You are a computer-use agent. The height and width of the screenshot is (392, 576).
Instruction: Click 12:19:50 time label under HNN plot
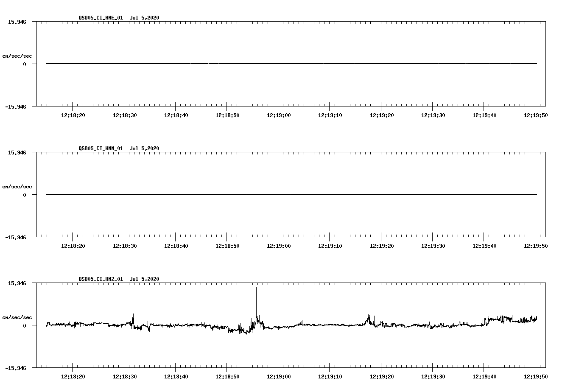tap(535, 246)
